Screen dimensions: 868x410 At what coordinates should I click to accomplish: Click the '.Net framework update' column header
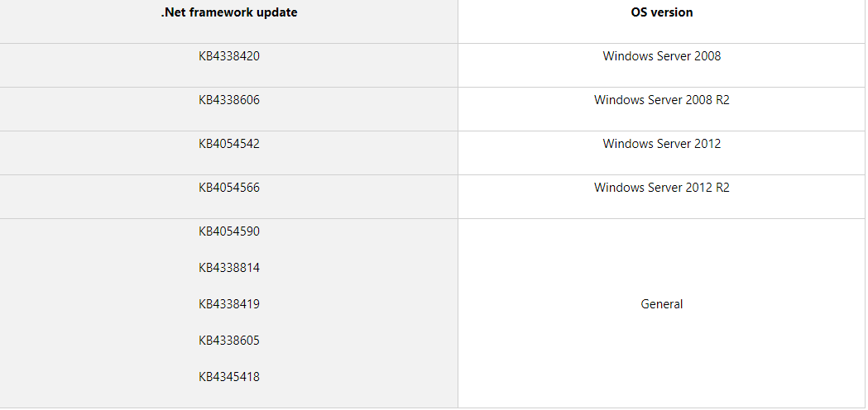tap(229, 12)
